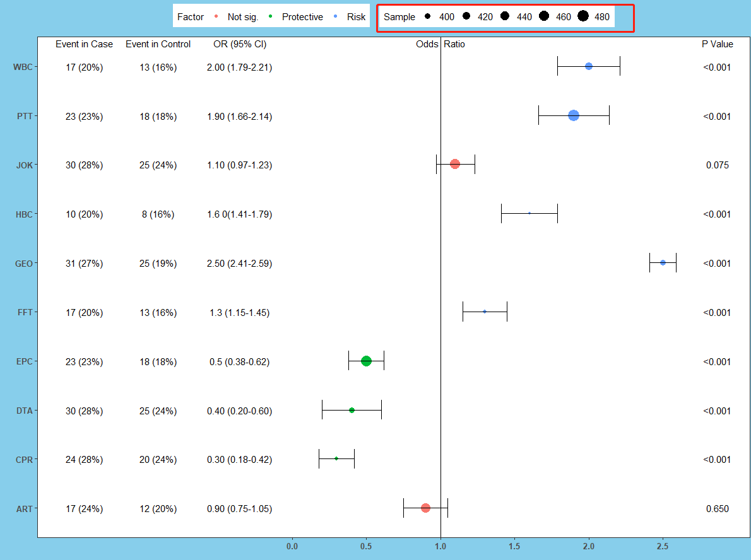Click the HBC row label

[24, 214]
